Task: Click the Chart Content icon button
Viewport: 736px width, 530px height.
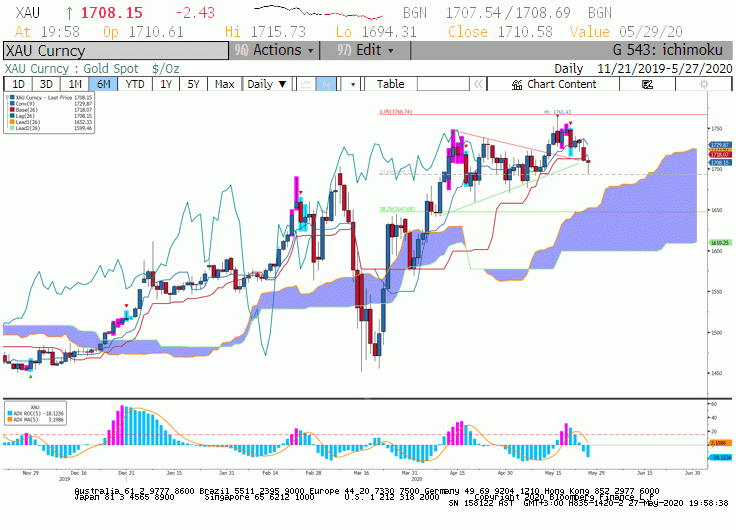Action: (553, 84)
